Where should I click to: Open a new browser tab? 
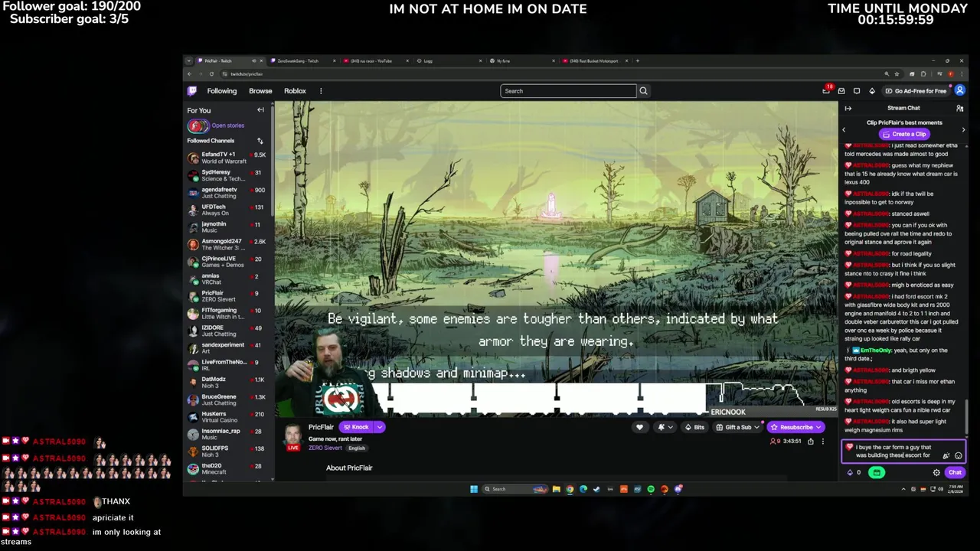tap(638, 61)
